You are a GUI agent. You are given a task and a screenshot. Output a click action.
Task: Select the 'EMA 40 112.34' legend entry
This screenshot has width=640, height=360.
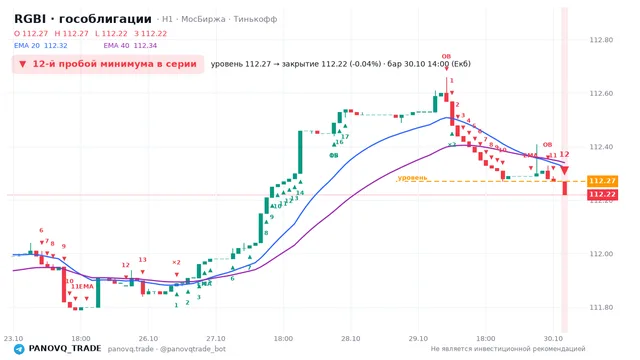pyautogui.click(x=130, y=46)
